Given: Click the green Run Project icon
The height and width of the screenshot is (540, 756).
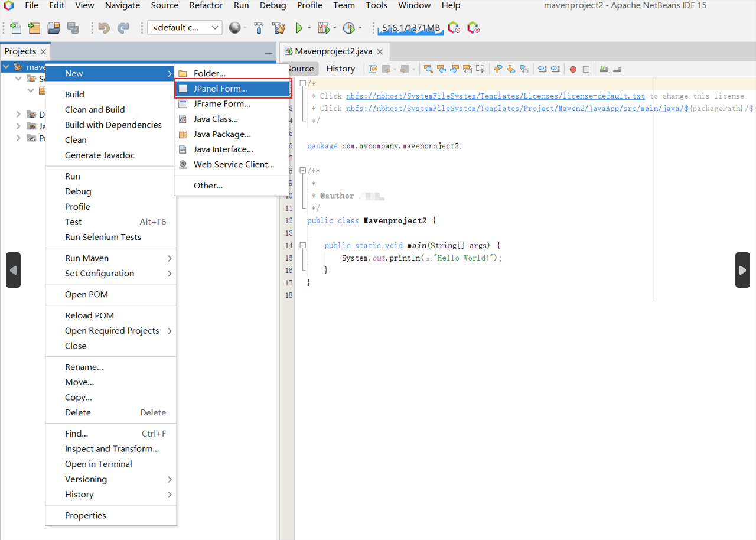Looking at the screenshot, I should pos(299,28).
